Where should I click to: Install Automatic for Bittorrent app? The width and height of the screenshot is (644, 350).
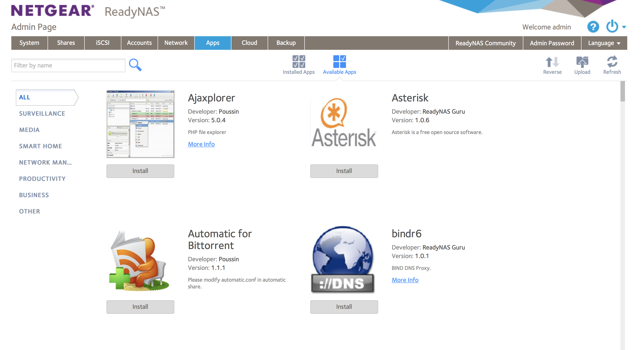click(x=140, y=307)
